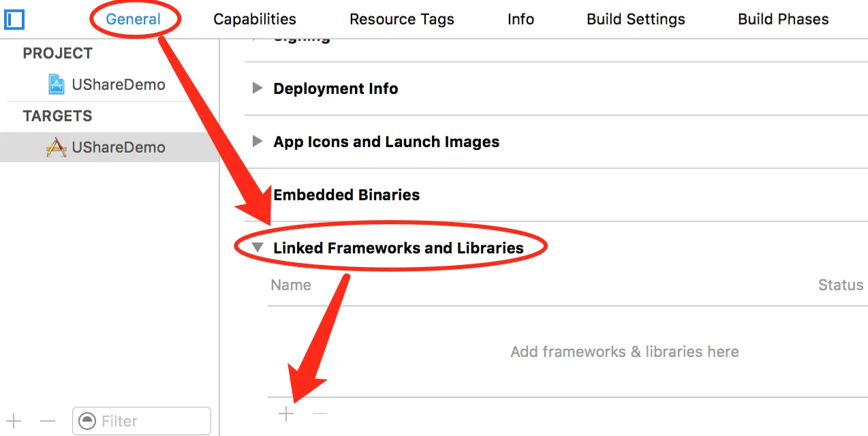Open the Resource Tags tab
The height and width of the screenshot is (436, 868).
tap(402, 19)
